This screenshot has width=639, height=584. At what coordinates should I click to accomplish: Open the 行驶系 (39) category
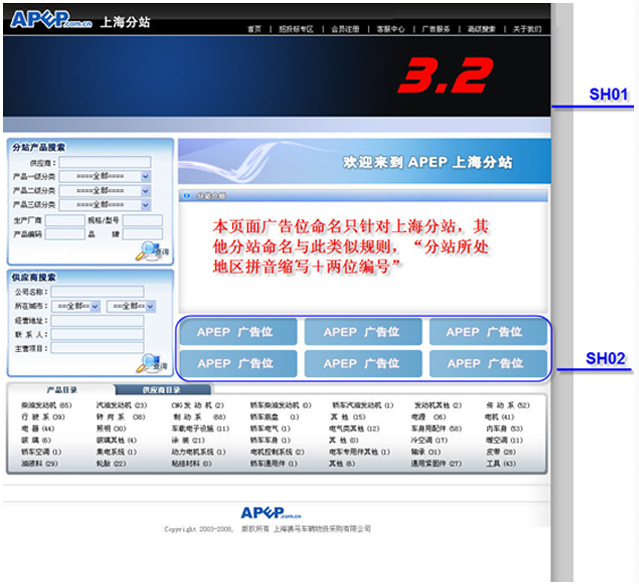(43, 417)
